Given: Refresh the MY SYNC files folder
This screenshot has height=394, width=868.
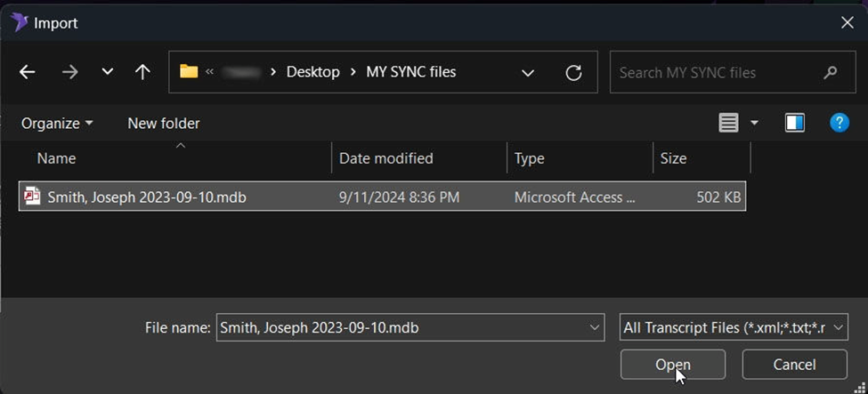Looking at the screenshot, I should [x=574, y=72].
